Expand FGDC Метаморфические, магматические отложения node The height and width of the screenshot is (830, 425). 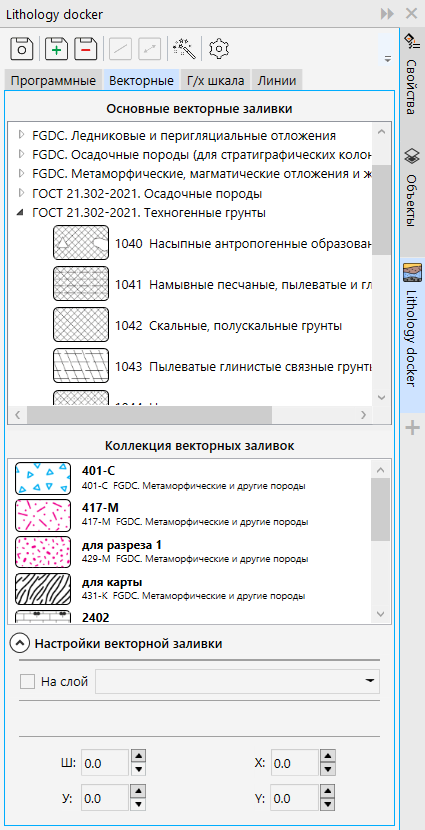tap(21, 174)
